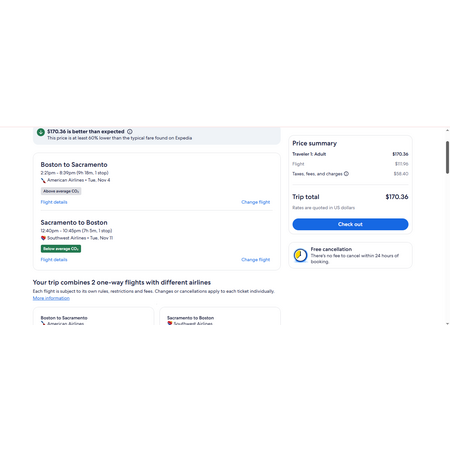Viewport: 450px width, 450px height.
Task: Click the Southwest Airlines heart logo on the Sacramento to Boston flight
Action: 43,238
